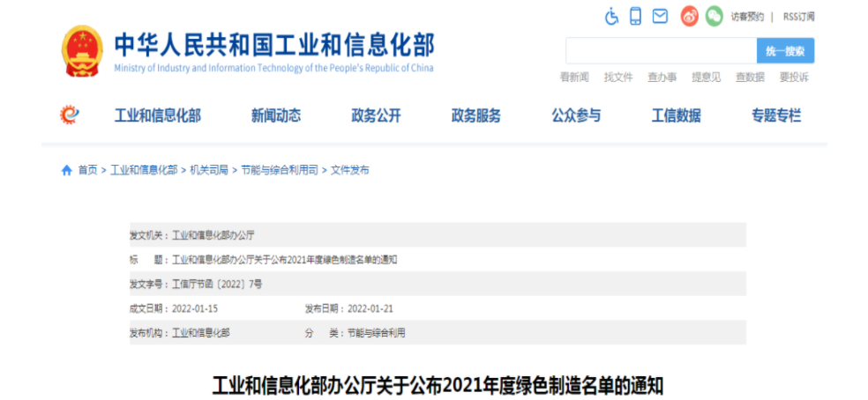
Task: Select 发布日期 value 2022-01-21
Action: pos(370,308)
